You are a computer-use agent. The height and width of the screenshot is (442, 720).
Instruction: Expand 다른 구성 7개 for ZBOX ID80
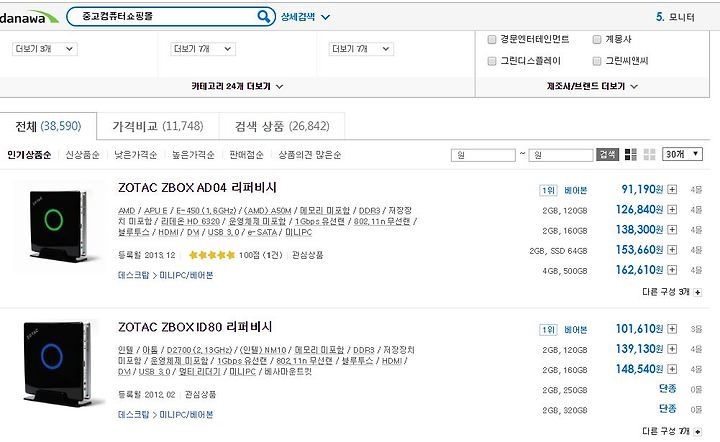[x=671, y=431]
